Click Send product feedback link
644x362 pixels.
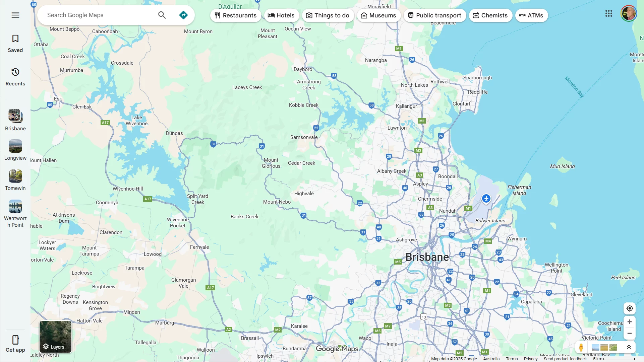(x=565, y=359)
